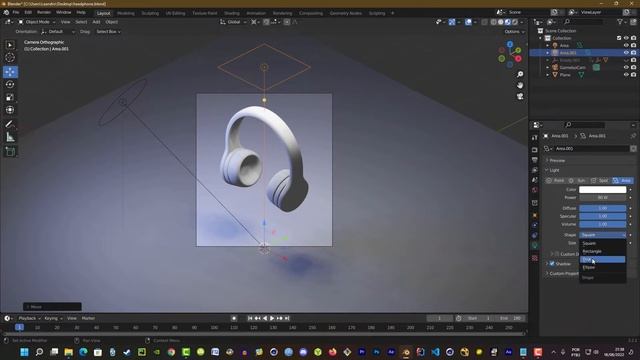Open the Render menu
The width and height of the screenshot is (640, 360).
[44, 13]
